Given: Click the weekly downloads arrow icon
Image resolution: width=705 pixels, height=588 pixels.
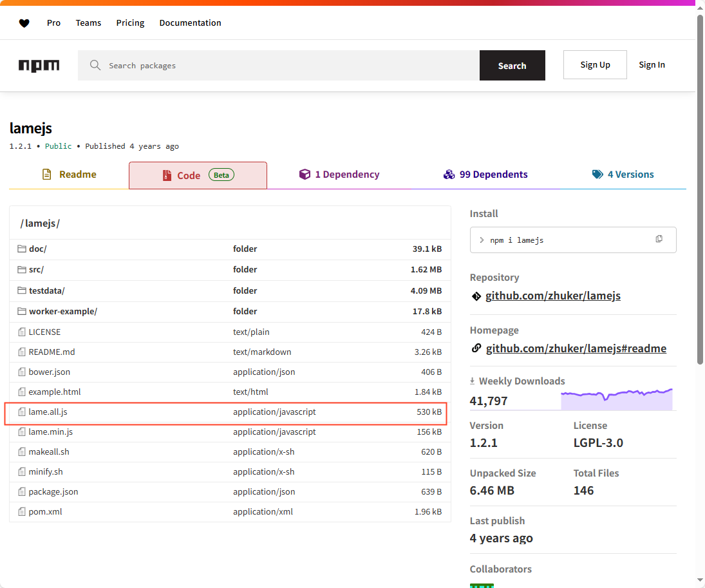Looking at the screenshot, I should coord(472,381).
